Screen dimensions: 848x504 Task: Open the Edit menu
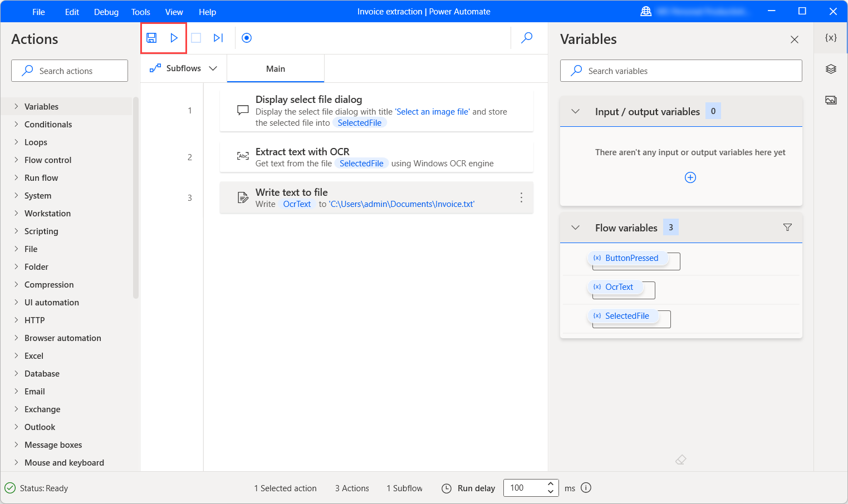[x=72, y=12]
